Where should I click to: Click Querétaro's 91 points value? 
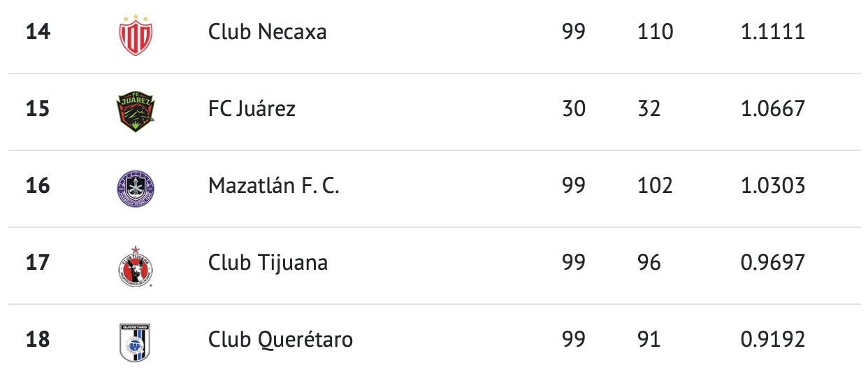click(649, 340)
